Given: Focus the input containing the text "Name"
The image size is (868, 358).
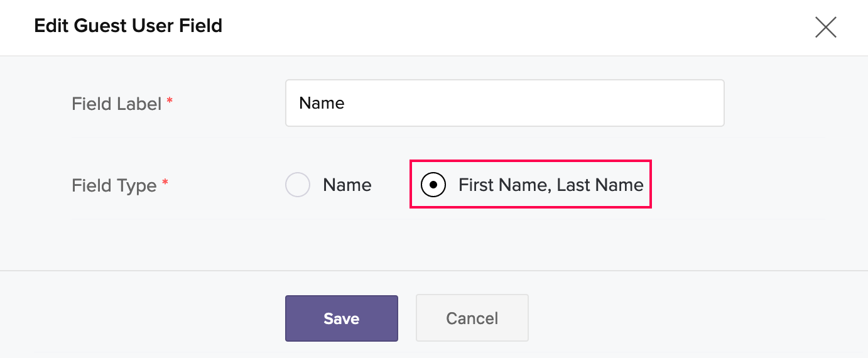Looking at the screenshot, I should (x=504, y=103).
